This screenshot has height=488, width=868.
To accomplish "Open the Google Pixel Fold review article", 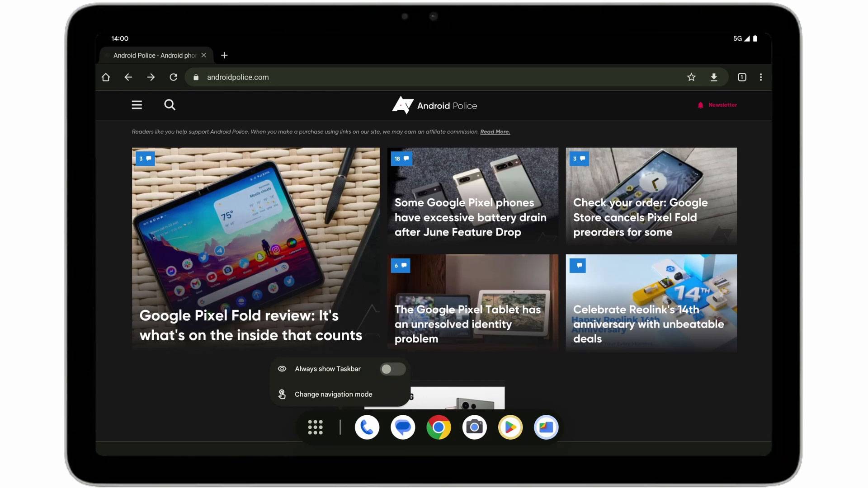I will coord(256,249).
